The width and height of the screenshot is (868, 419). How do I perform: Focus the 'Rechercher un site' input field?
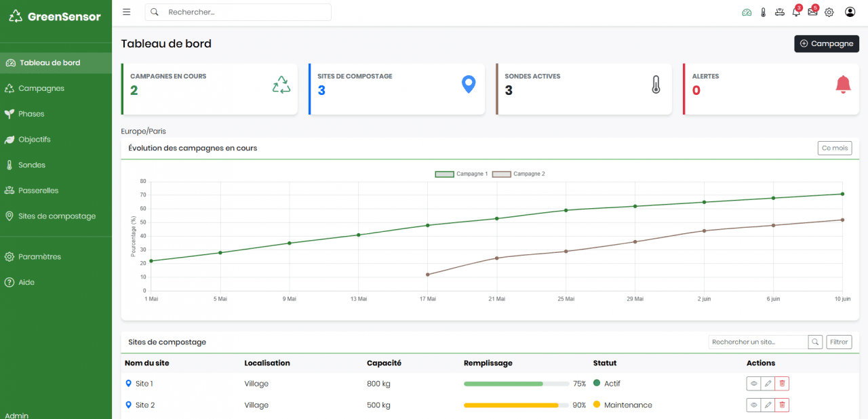pos(757,342)
